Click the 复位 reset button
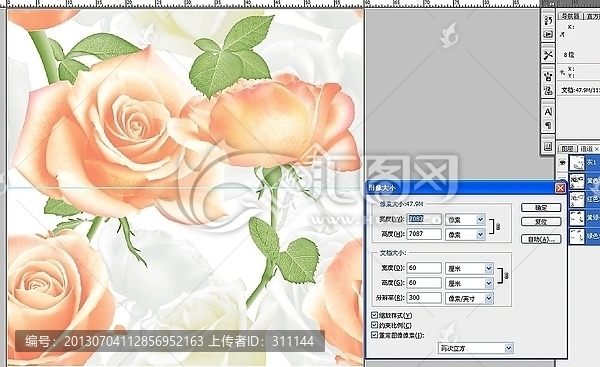The width and height of the screenshot is (600, 367). [541, 222]
